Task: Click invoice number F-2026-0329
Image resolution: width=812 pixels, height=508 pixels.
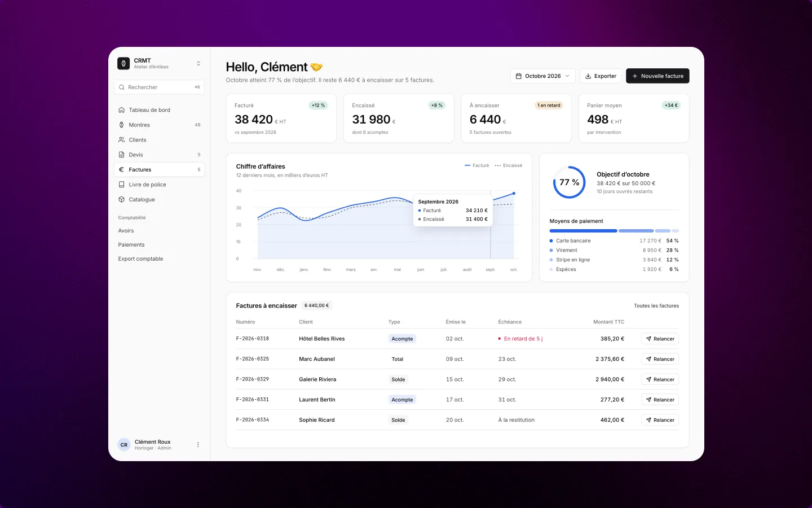Action: tap(253, 379)
